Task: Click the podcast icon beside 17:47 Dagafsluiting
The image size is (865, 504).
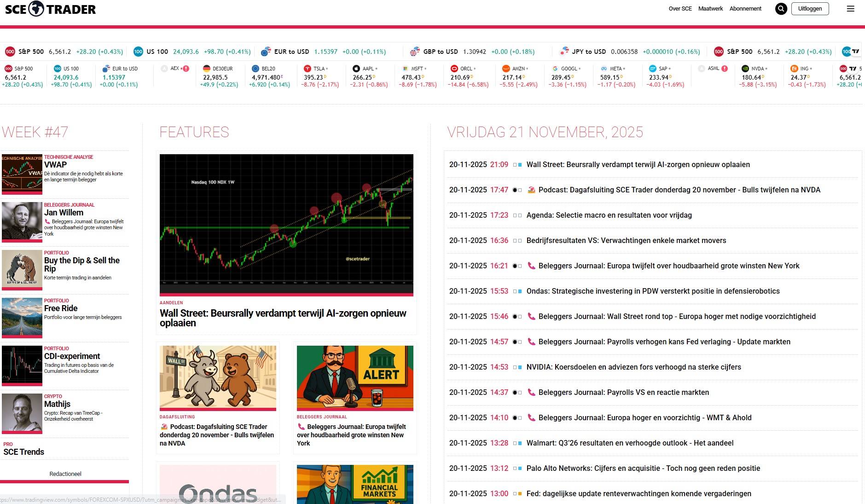Action: point(532,190)
